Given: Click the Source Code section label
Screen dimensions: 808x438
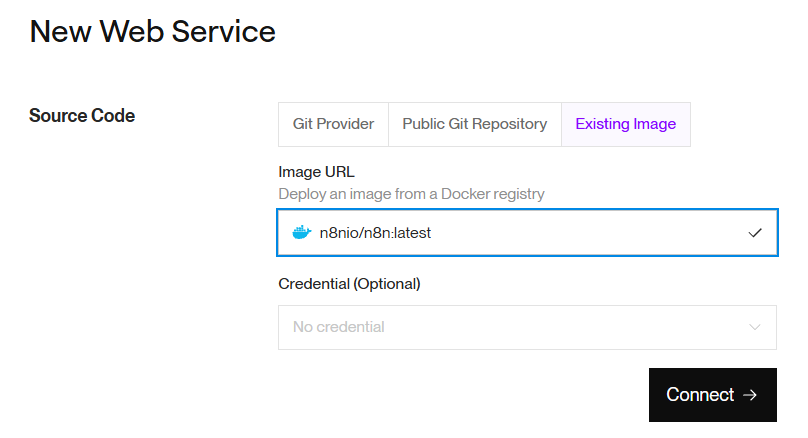Looking at the screenshot, I should [82, 116].
